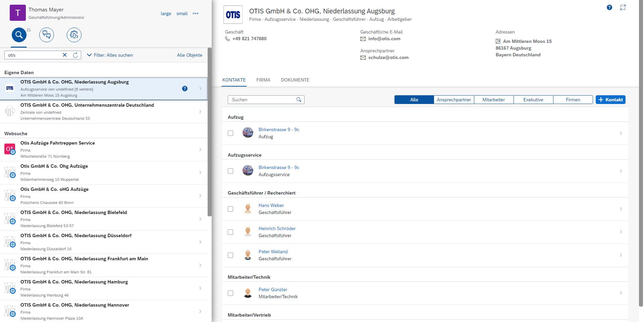Click the magnifier in contacts search
The image size is (644, 322).
point(299,100)
